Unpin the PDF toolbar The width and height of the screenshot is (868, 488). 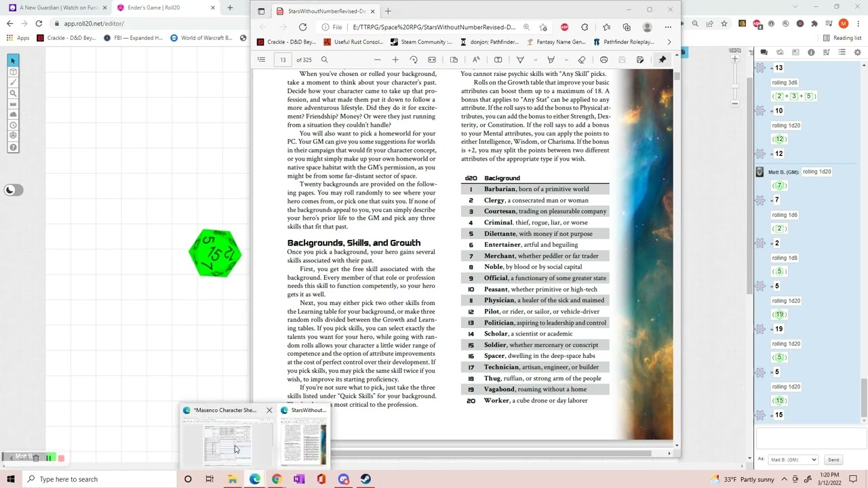[x=663, y=60]
